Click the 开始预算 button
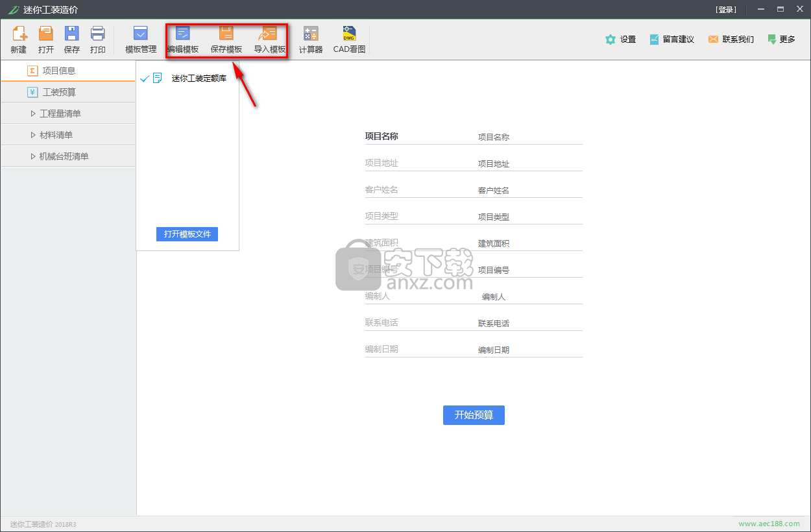 tap(474, 415)
